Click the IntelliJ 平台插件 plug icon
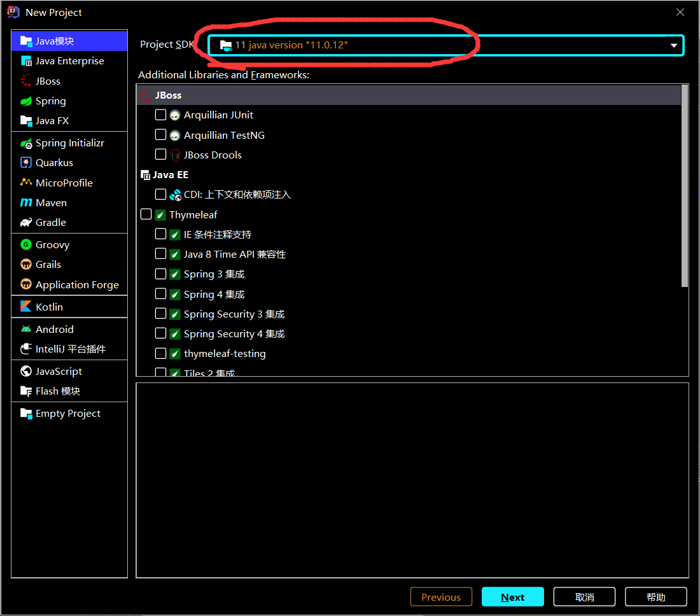The image size is (700, 616). tap(26, 349)
